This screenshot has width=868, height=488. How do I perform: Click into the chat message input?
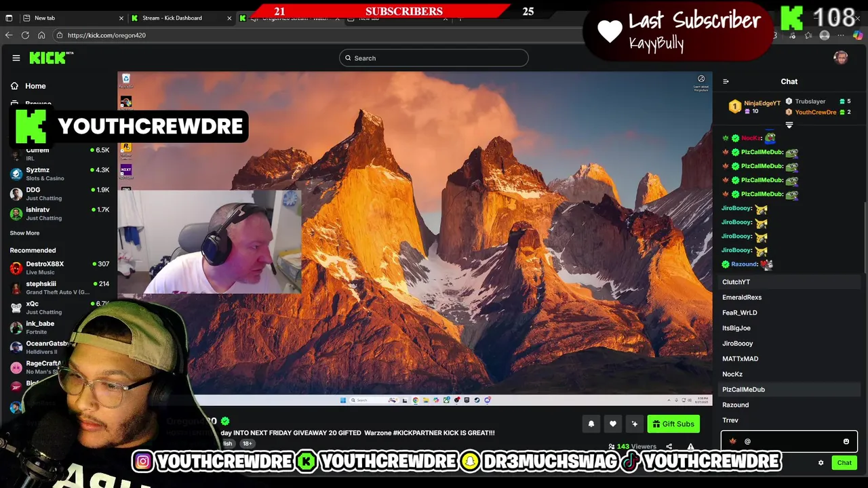pos(789,441)
